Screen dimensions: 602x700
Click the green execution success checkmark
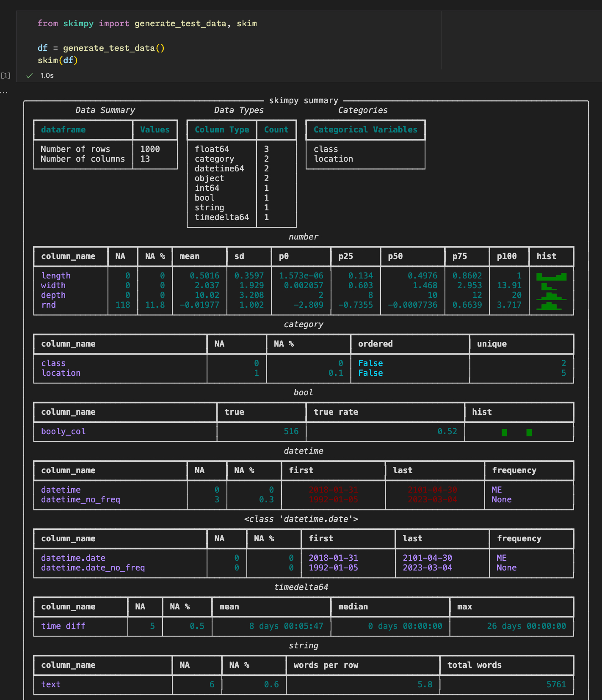(30, 76)
